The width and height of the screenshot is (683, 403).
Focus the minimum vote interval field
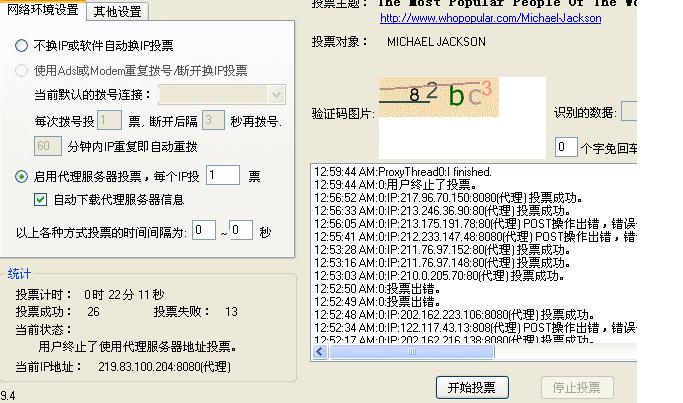click(x=204, y=231)
